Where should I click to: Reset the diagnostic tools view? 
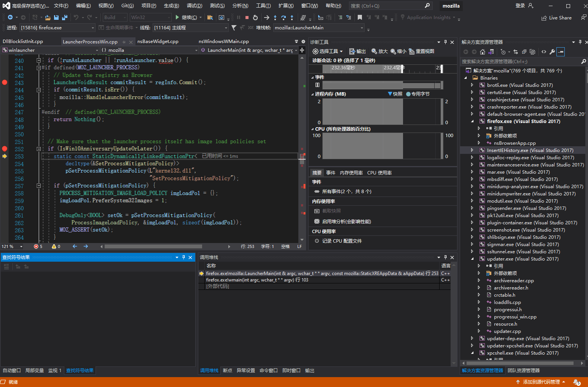pos(422,51)
